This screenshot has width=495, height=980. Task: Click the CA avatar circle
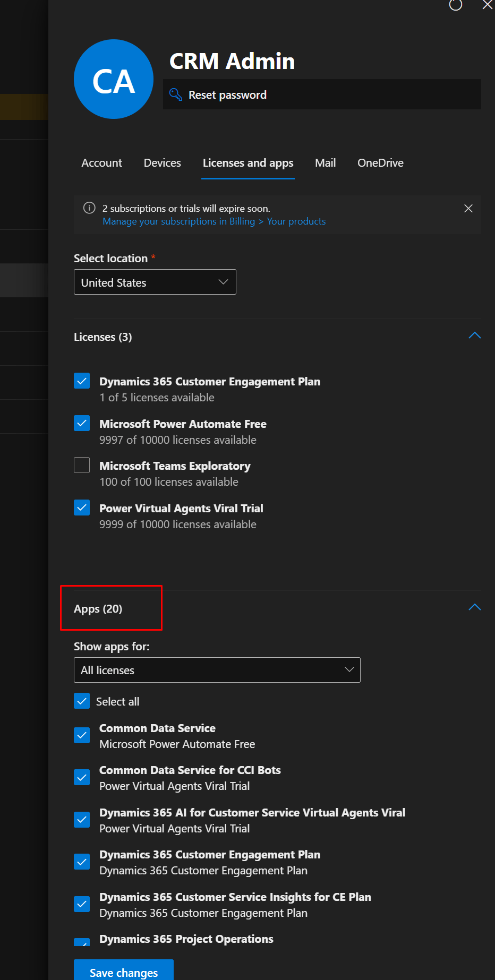click(x=114, y=79)
